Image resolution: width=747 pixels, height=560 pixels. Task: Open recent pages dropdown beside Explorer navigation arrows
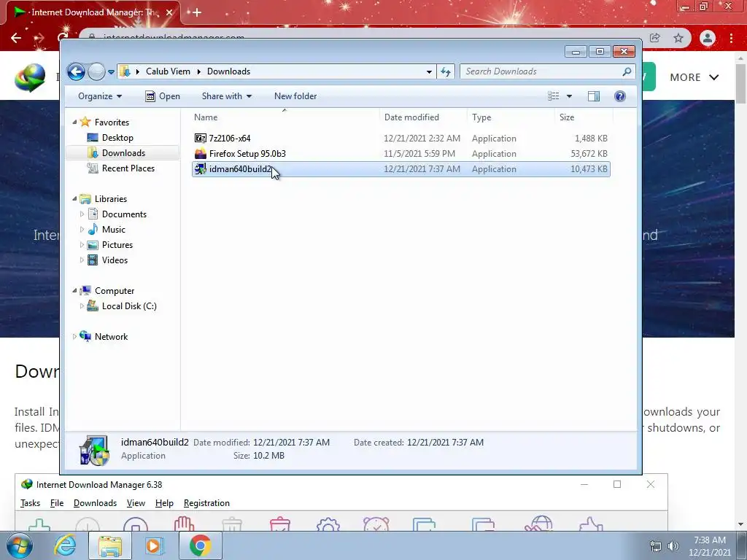click(x=111, y=72)
